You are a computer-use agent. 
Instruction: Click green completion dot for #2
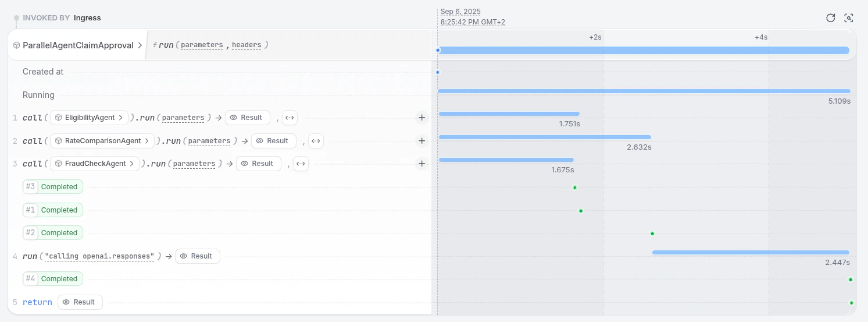pos(652,233)
